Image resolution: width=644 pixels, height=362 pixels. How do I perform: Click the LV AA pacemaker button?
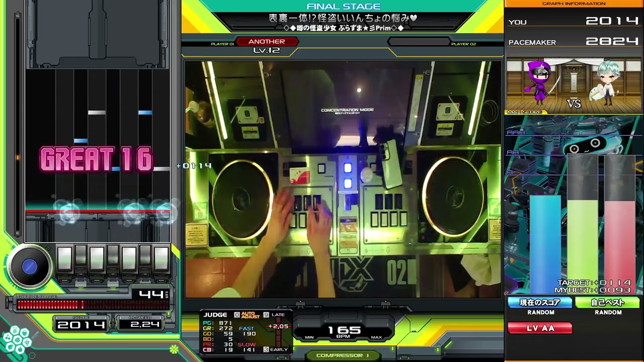(540, 328)
